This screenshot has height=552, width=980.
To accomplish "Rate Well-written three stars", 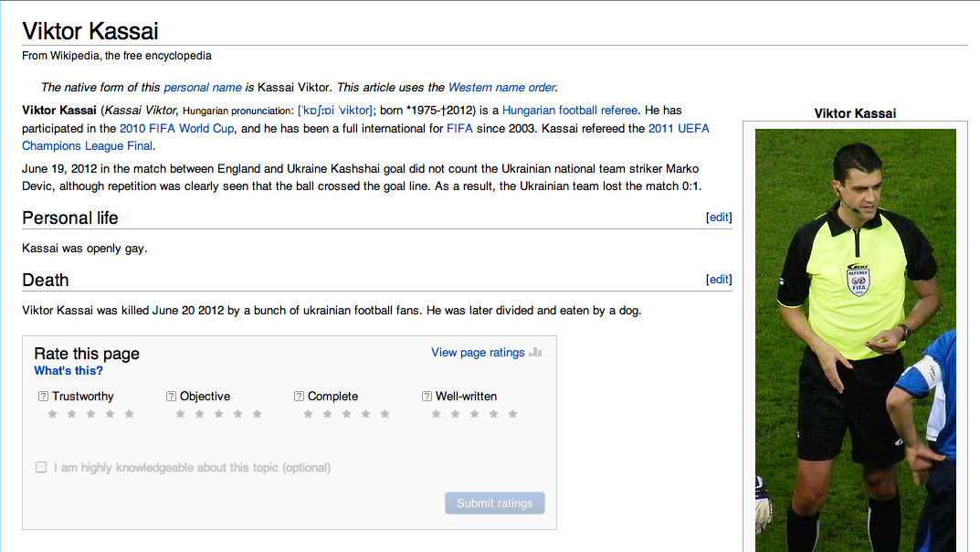I will [474, 414].
